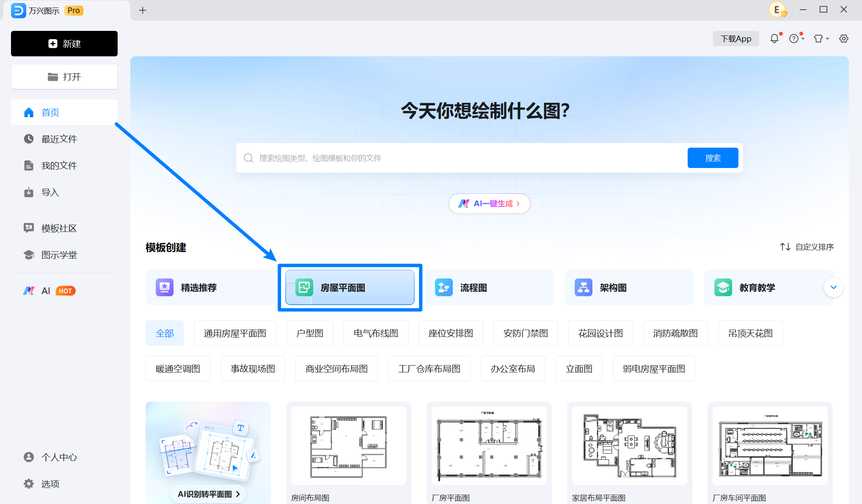This screenshot has width=862, height=504.
Task: Filter by 通用房屋平面图
Action: 235,333
